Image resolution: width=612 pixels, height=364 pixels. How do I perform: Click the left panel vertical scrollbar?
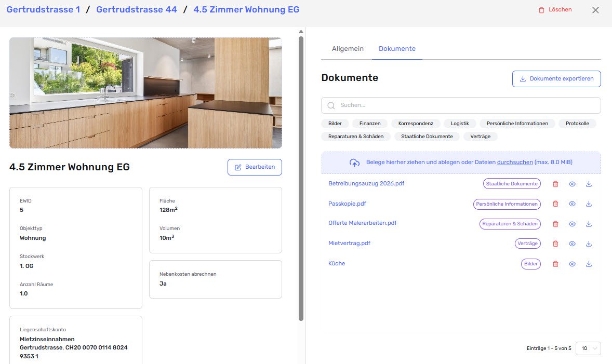point(301,178)
